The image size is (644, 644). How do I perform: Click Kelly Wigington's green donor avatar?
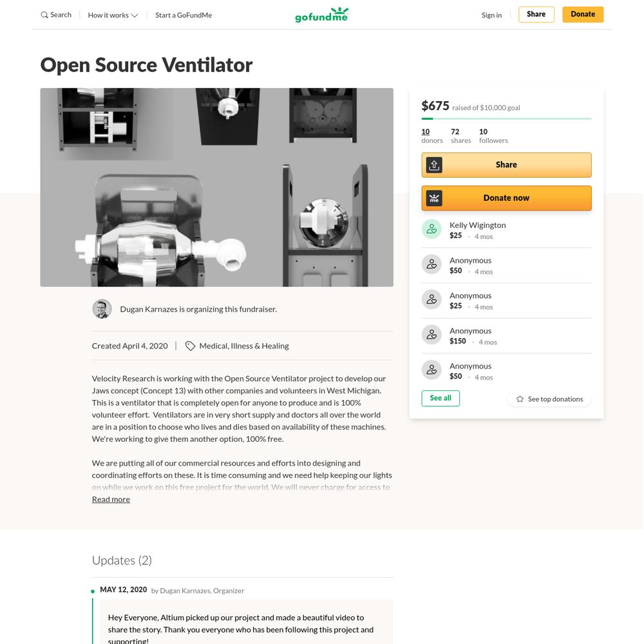click(431, 229)
